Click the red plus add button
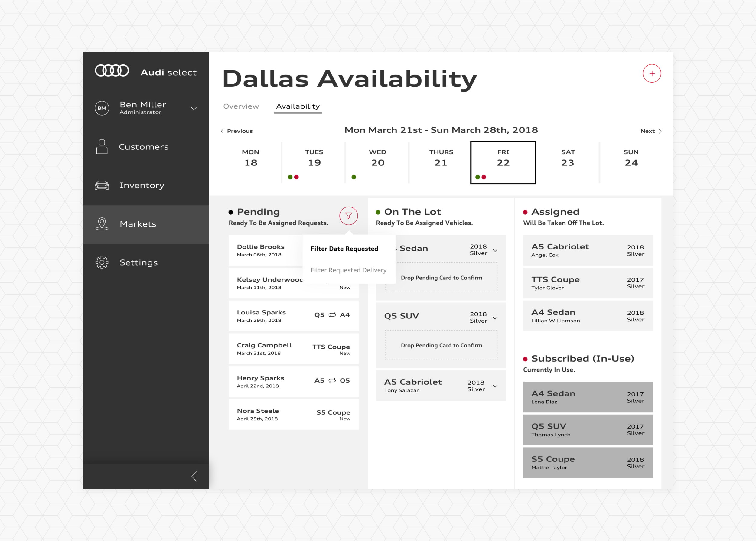The height and width of the screenshot is (541, 756). (652, 73)
